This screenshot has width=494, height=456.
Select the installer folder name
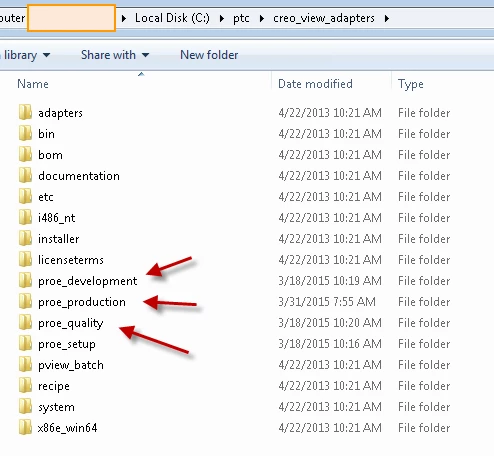coord(59,239)
